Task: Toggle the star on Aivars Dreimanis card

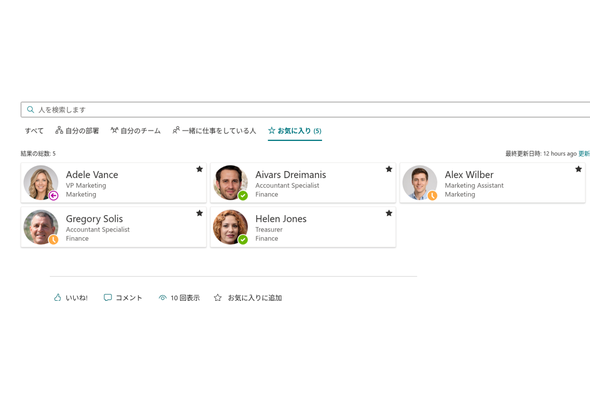Action: point(389,169)
